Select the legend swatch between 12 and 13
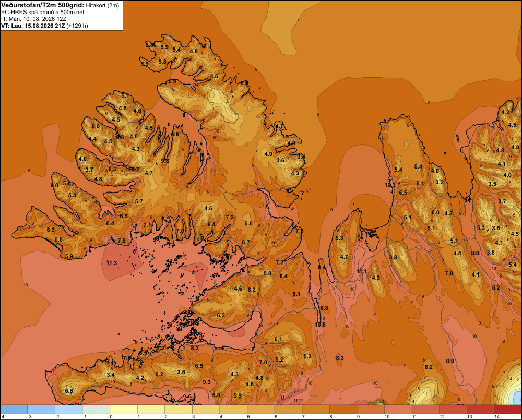Screen dimensions: 522x420 pyautogui.click(x=453, y=410)
